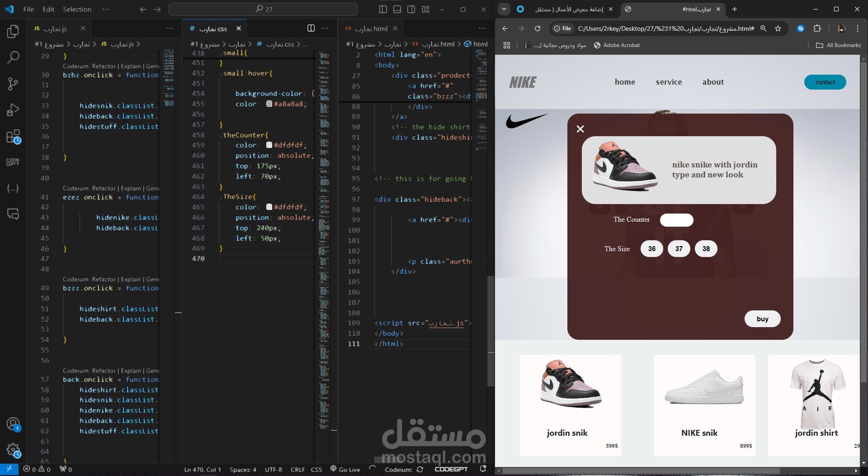The image size is (868, 476).
Task: Click the remote window status bar icon
Action: point(9,469)
